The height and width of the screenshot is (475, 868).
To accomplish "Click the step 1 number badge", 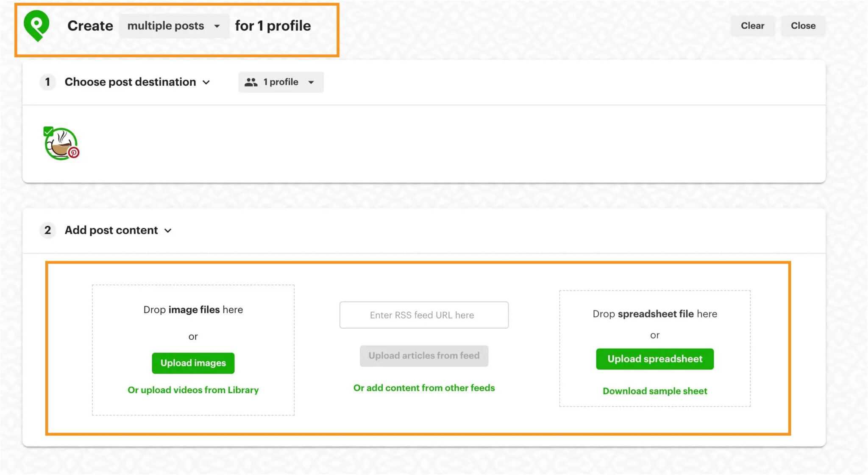I will [x=47, y=82].
